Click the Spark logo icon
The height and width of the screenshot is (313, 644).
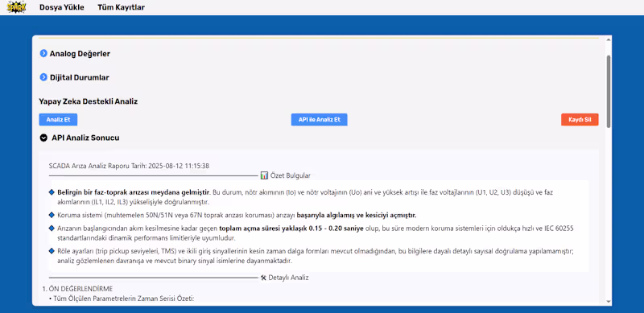16,7
